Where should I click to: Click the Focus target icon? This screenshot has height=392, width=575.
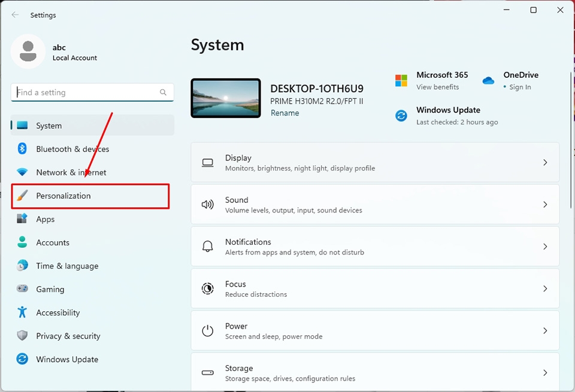[x=208, y=288]
